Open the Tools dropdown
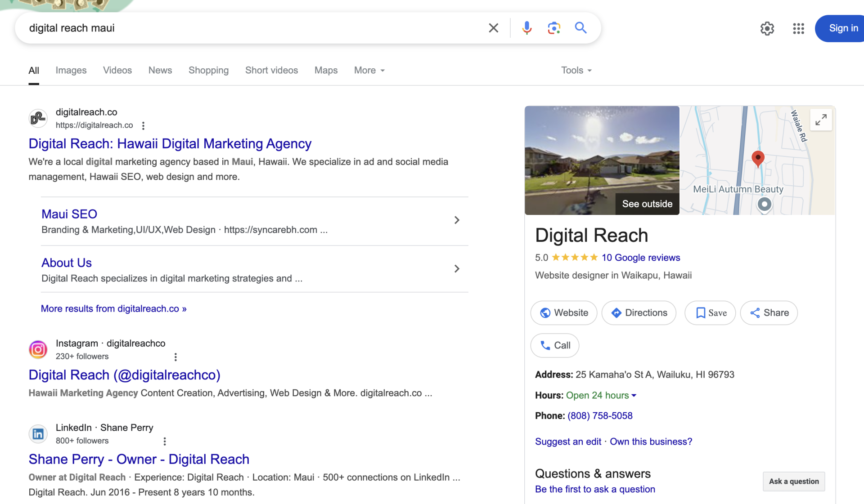 coord(576,70)
